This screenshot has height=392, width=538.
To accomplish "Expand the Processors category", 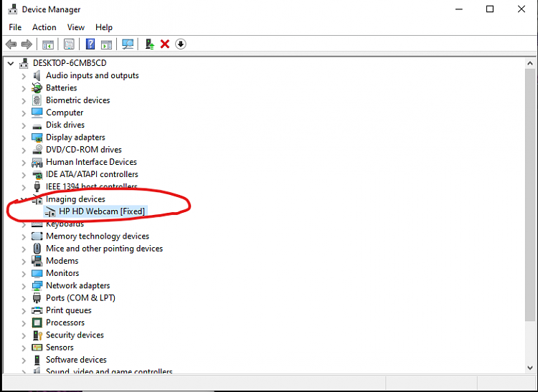I will [x=24, y=323].
